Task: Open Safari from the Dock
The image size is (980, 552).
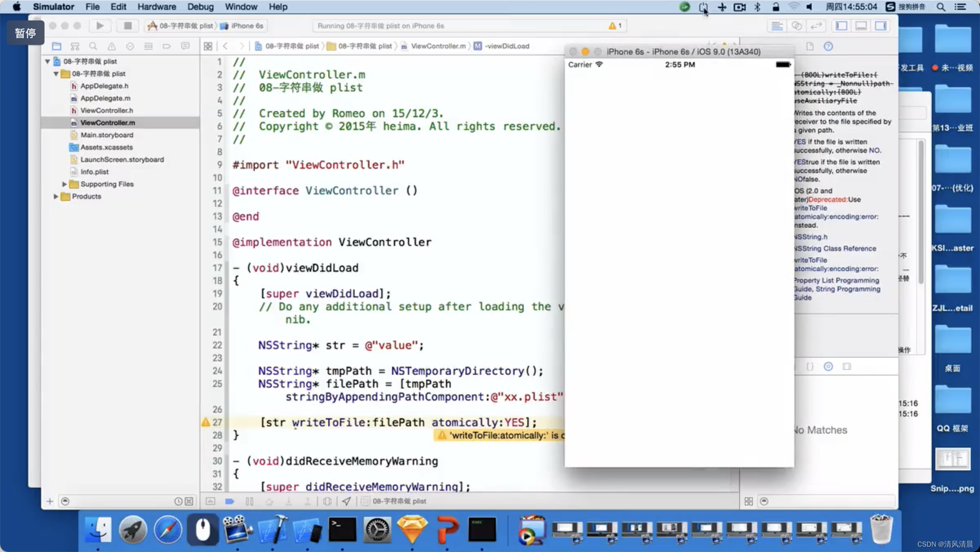Action: point(168,530)
